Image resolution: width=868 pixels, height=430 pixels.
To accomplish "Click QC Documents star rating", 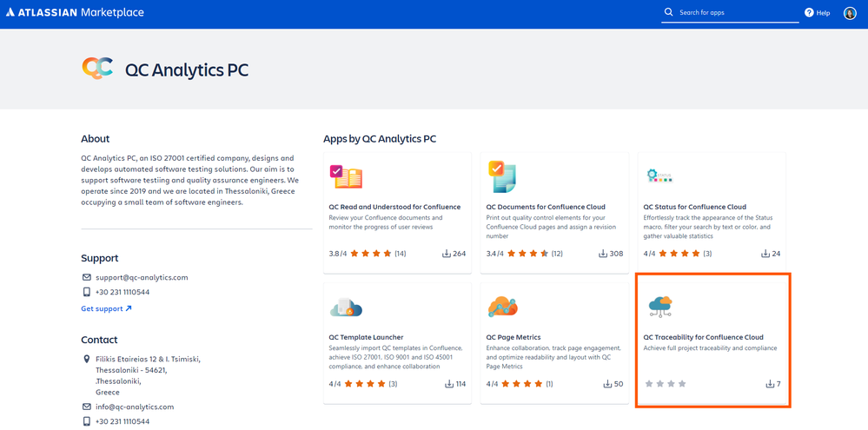I will (527, 254).
